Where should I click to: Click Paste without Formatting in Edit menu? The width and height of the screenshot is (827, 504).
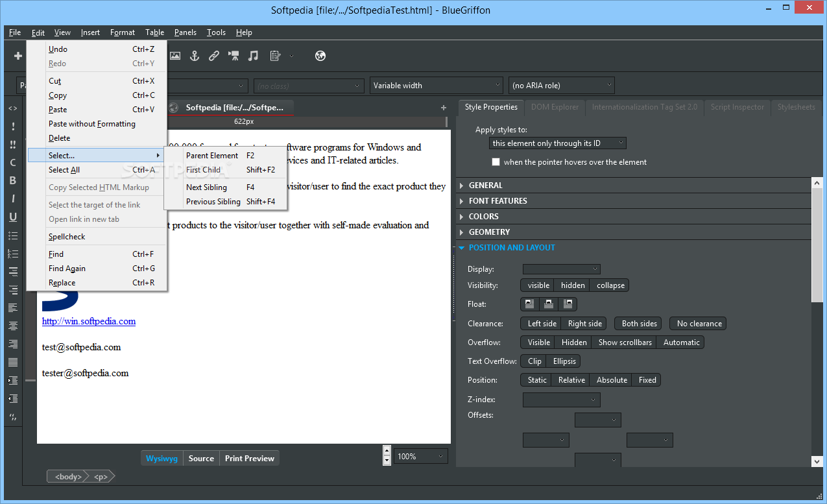(97, 124)
